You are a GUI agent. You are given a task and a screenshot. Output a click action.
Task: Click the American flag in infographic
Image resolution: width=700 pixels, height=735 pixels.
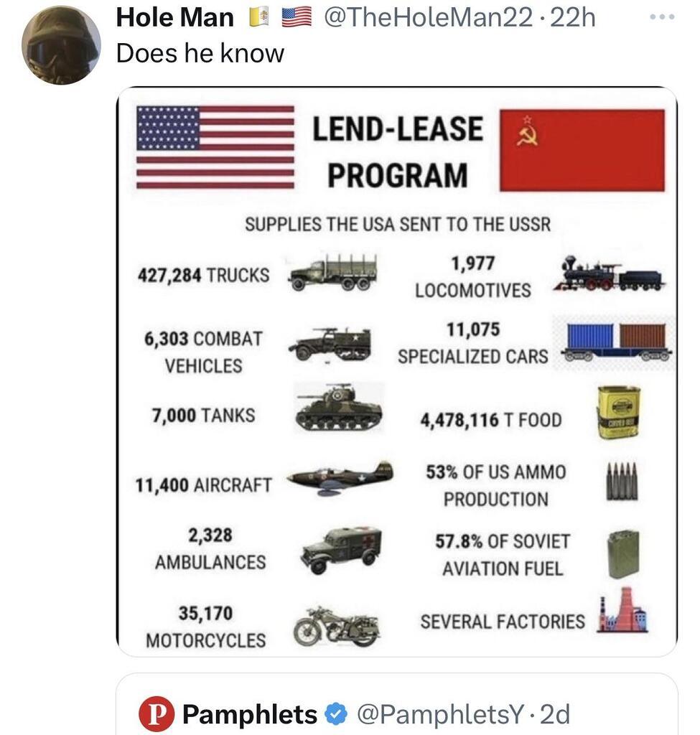215,147
